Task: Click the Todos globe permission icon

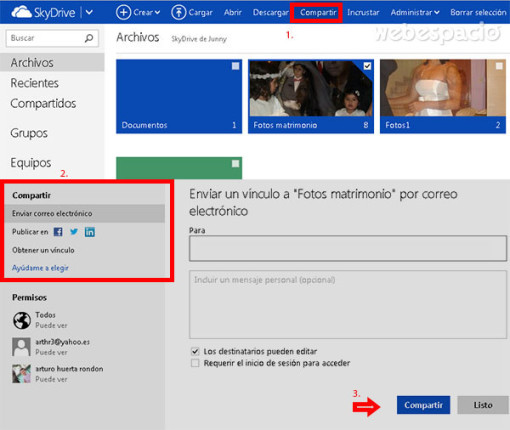Action: (22, 320)
